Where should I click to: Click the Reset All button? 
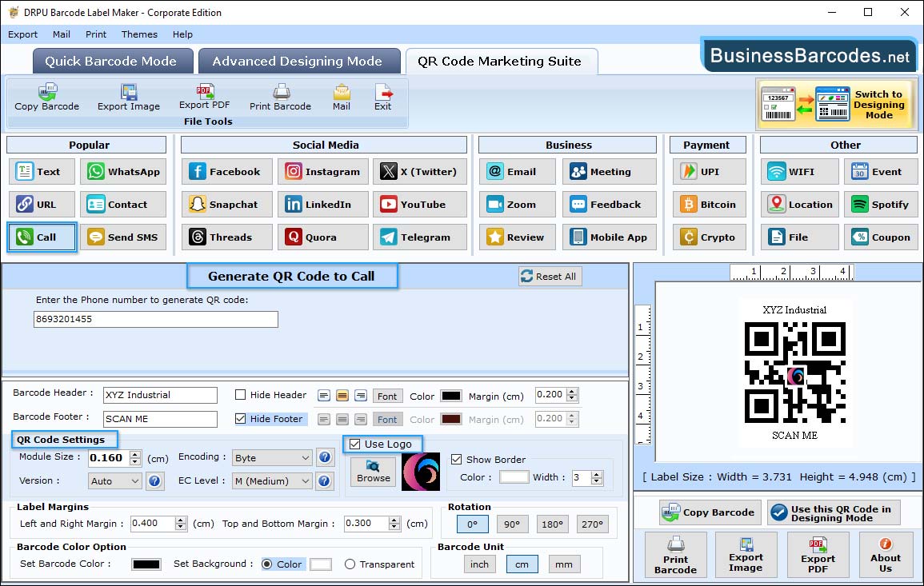tap(550, 277)
